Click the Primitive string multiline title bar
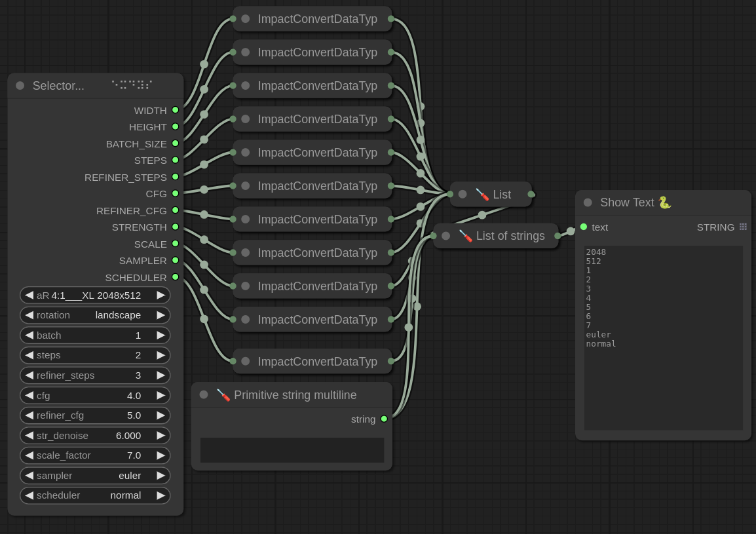This screenshot has height=534, width=756. (295, 394)
